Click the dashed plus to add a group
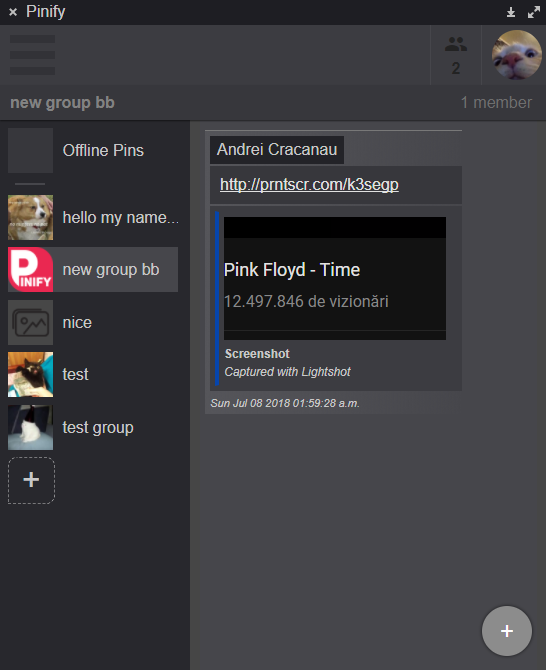 [31, 480]
